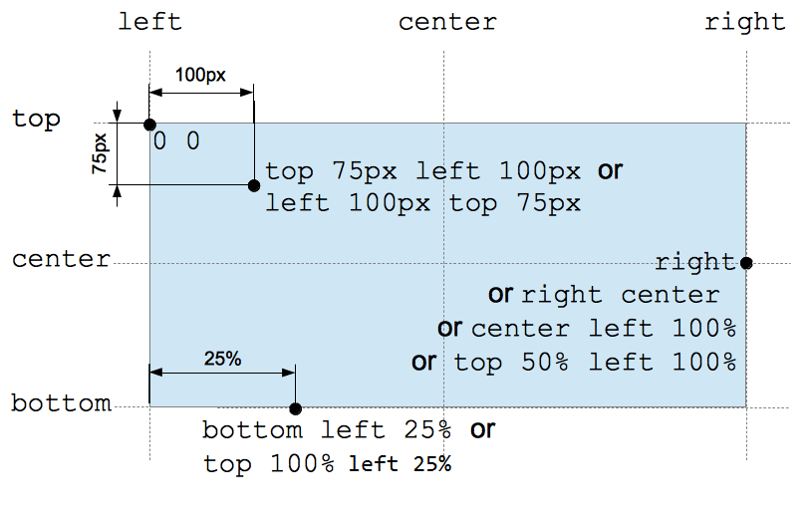Click the "top 100% left 25%" text
Viewport: 812px width, 517px height.
pos(327,464)
